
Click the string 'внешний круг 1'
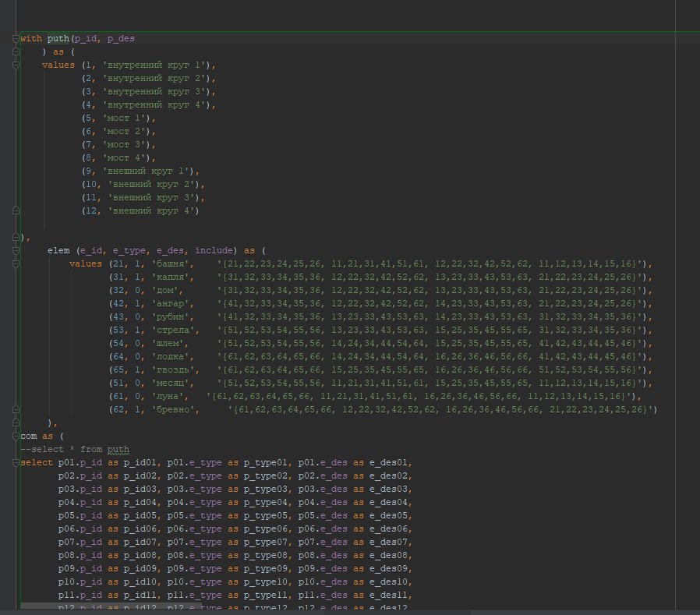[x=146, y=171]
